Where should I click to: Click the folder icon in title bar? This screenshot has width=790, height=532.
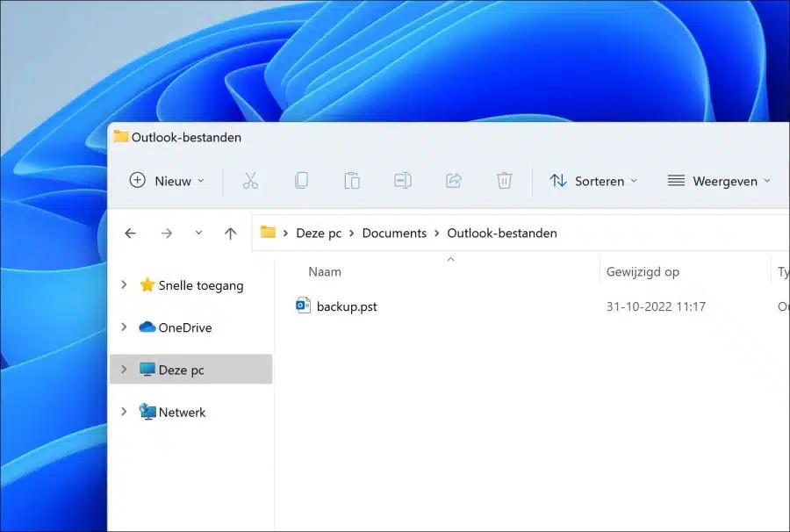point(121,136)
